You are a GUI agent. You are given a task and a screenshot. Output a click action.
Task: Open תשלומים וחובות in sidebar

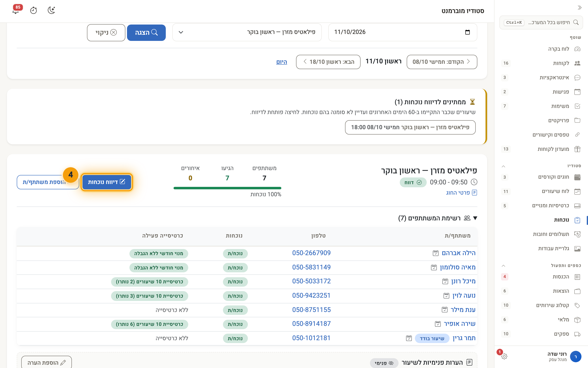click(x=541, y=234)
